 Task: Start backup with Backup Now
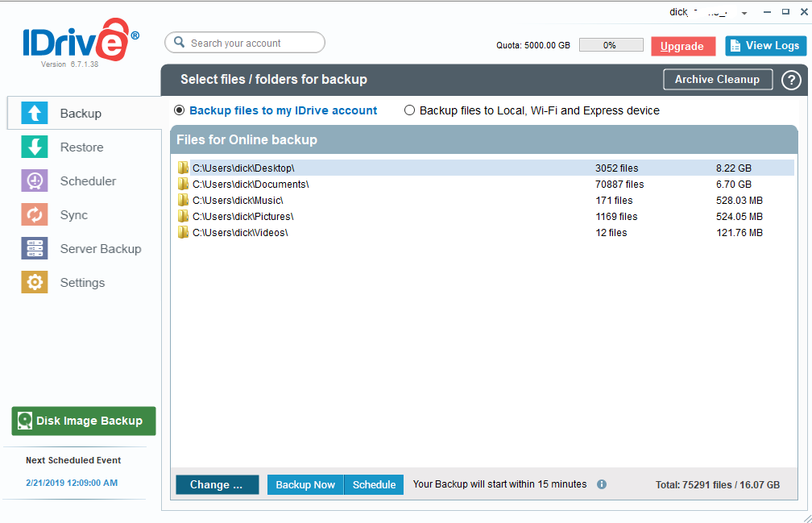(305, 484)
